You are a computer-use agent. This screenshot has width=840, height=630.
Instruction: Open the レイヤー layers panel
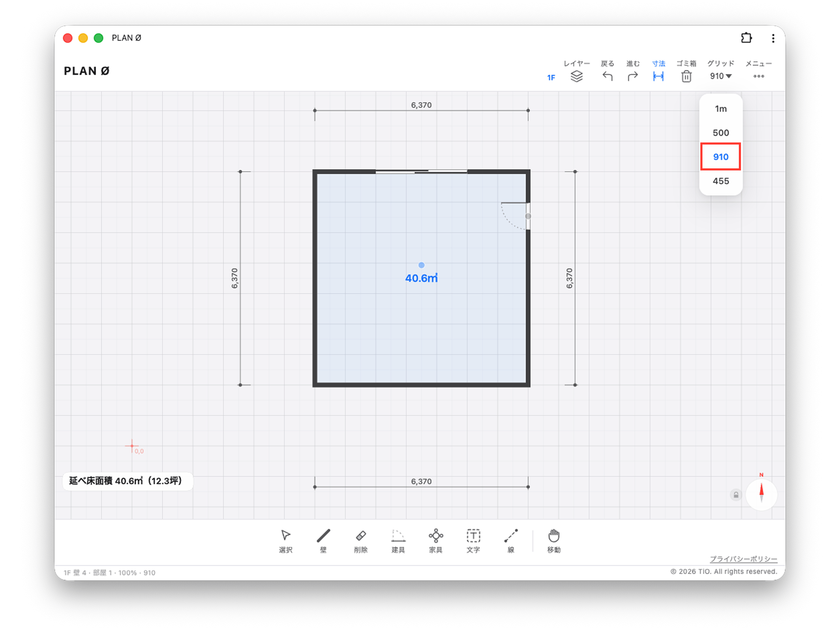[576, 71]
